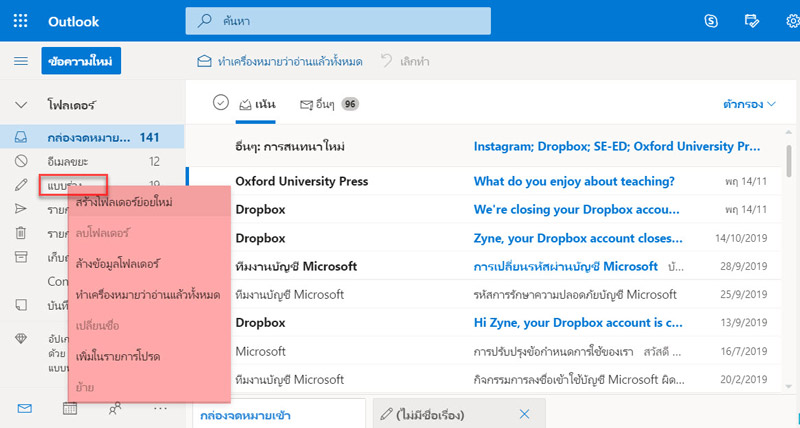The image size is (800, 428).
Task: Click the sent items arrow icon
Action: point(21,209)
